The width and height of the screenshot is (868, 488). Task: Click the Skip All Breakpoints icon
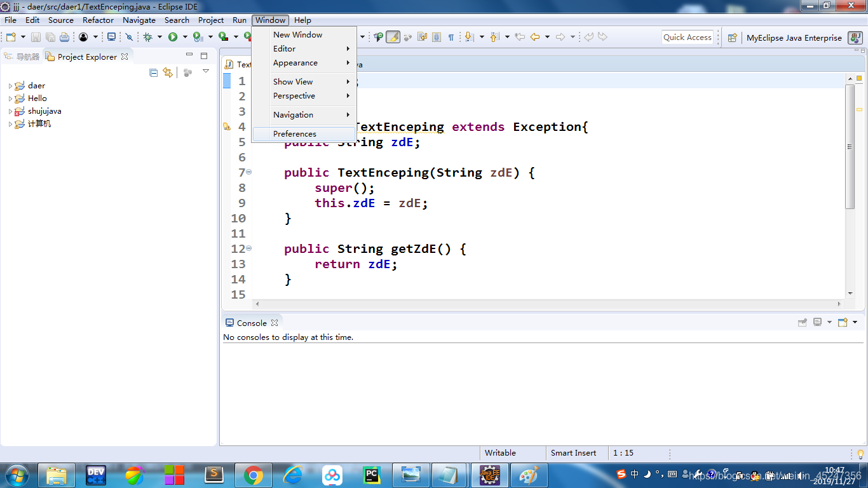129,37
